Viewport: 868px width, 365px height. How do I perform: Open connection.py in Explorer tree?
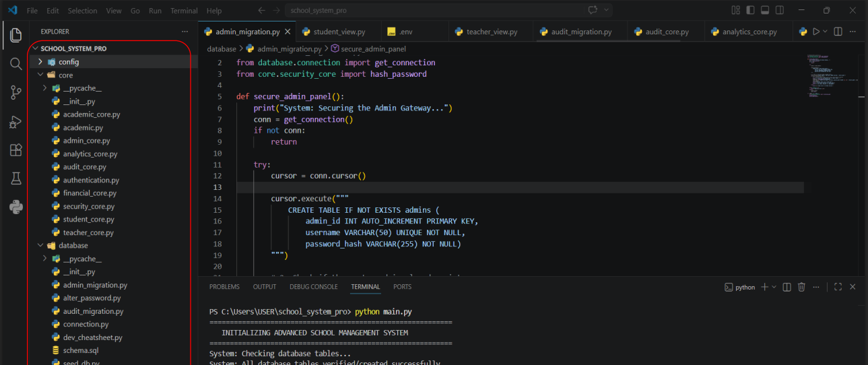point(86,325)
